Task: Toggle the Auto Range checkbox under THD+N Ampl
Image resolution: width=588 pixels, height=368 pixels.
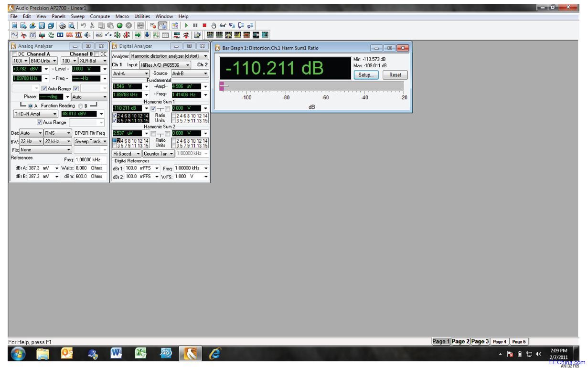Action: [x=39, y=122]
